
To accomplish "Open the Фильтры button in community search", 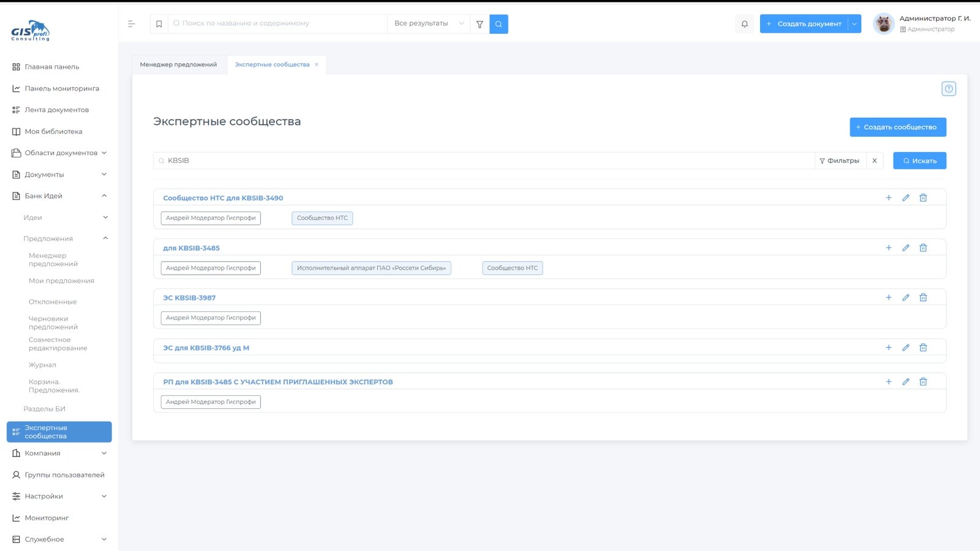I will coord(840,161).
